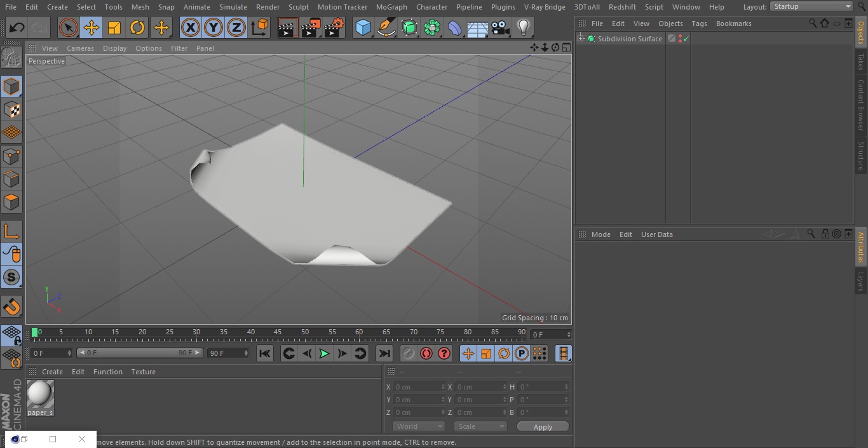This screenshot has height=448, width=868.
Task: Switch to Model mode cube icon
Action: point(11,86)
